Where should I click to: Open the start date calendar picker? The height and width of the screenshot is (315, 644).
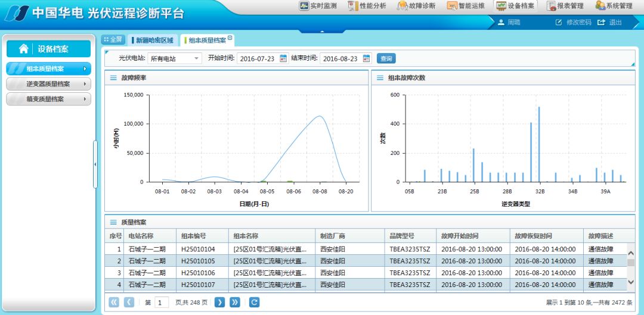tap(283, 58)
